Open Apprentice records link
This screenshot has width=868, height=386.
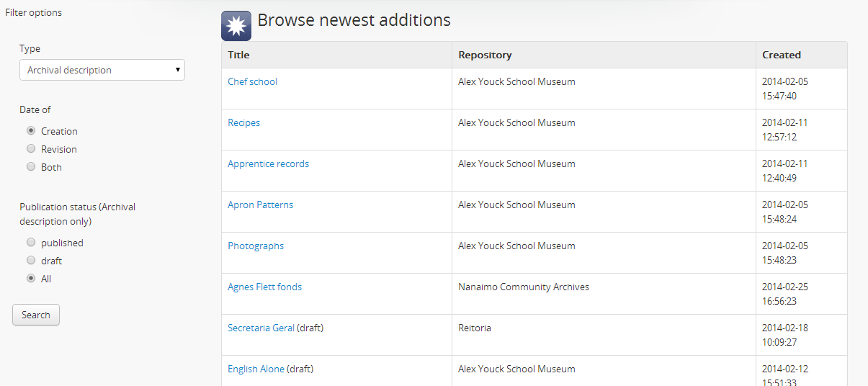(268, 163)
